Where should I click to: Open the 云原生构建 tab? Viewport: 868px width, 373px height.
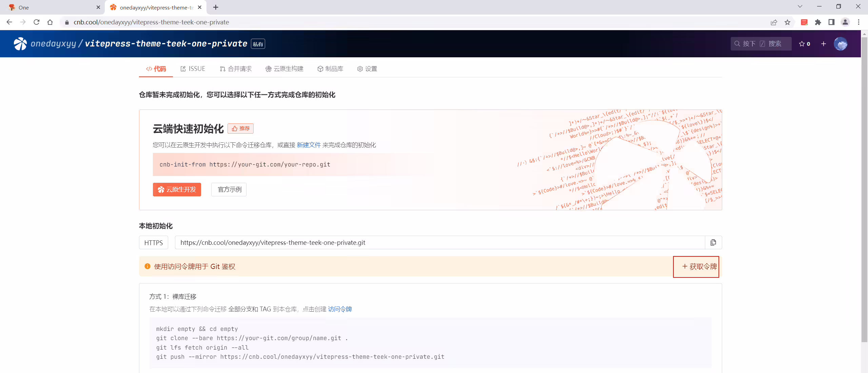click(284, 69)
